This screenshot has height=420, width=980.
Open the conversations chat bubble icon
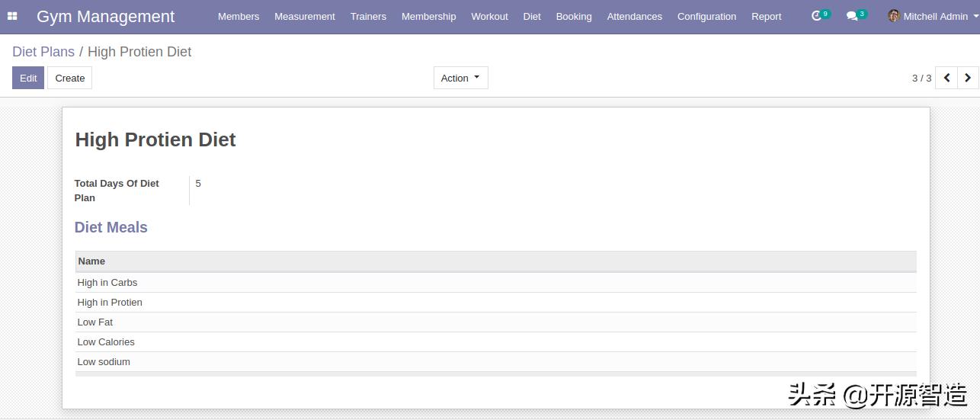[853, 16]
